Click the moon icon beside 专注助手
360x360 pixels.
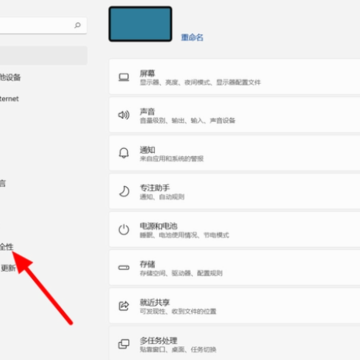[x=124, y=192]
